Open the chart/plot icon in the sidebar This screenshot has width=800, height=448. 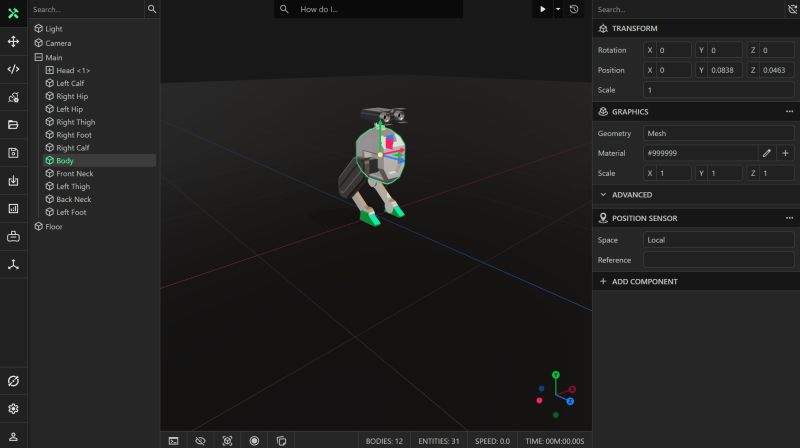click(x=13, y=208)
